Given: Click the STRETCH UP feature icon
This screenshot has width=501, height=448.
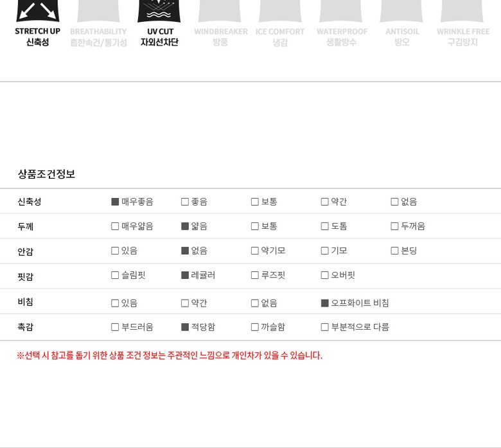Looking at the screenshot, I should 37,11.
